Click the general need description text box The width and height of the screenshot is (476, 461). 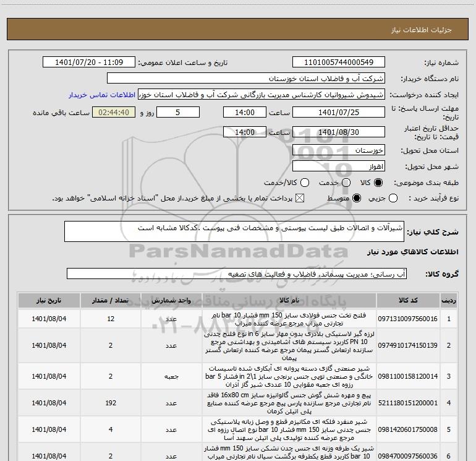click(x=234, y=231)
